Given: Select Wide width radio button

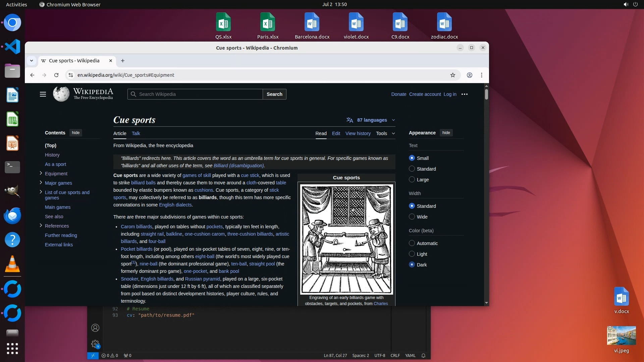Looking at the screenshot, I should [x=412, y=217].
